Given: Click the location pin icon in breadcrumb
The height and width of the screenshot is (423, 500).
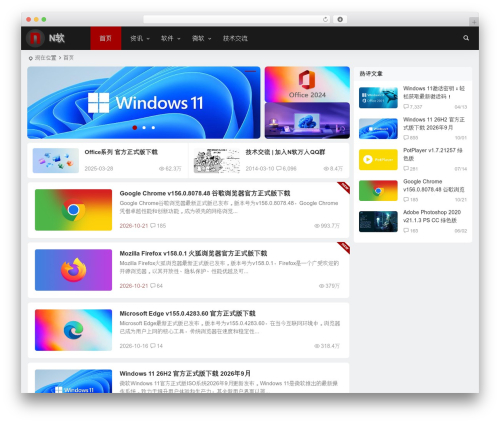Looking at the screenshot, I should (31, 58).
